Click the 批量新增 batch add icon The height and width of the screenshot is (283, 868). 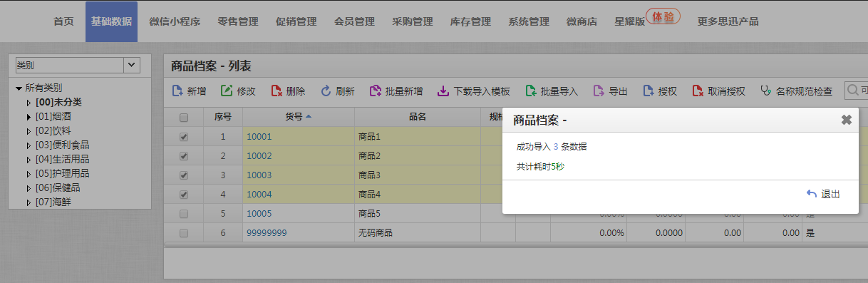coord(376,91)
